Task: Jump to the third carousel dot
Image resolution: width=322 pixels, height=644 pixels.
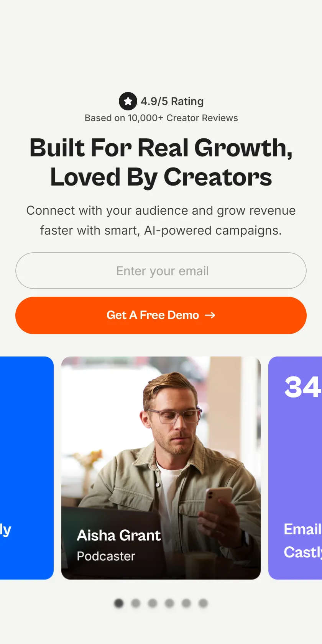Action: click(153, 603)
